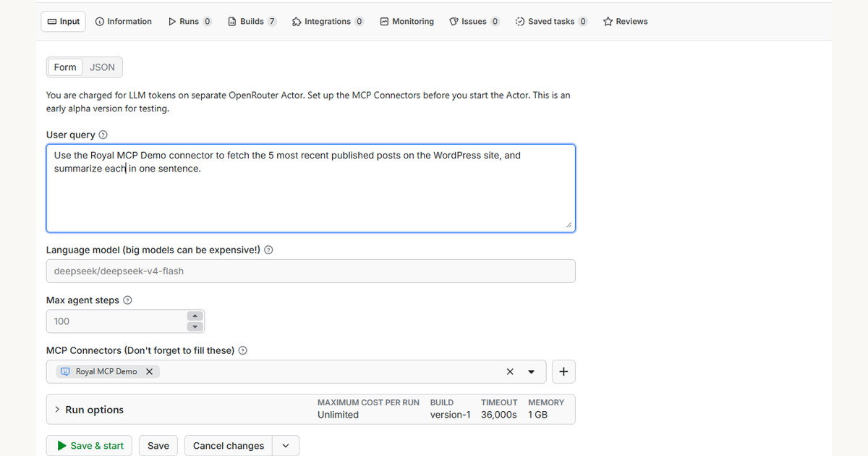Click the Runs count badge 0
Viewport: 868px width, 456px height.
[207, 22]
